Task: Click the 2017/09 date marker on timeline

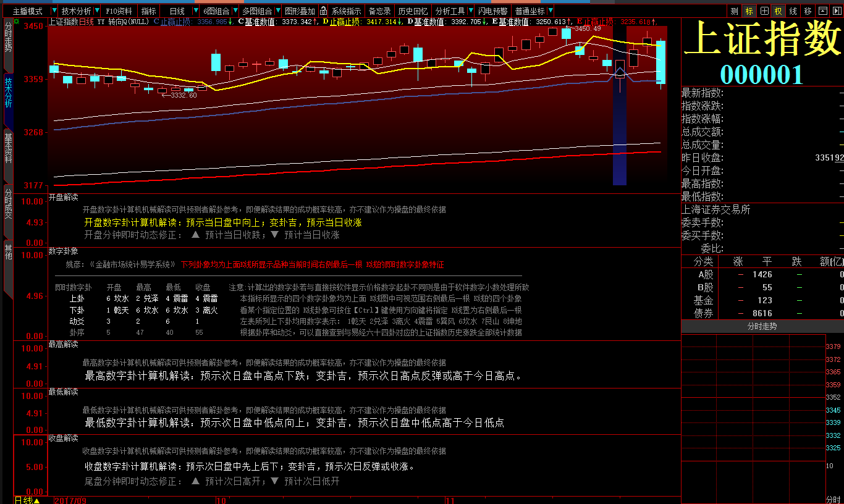Action: click(x=70, y=500)
